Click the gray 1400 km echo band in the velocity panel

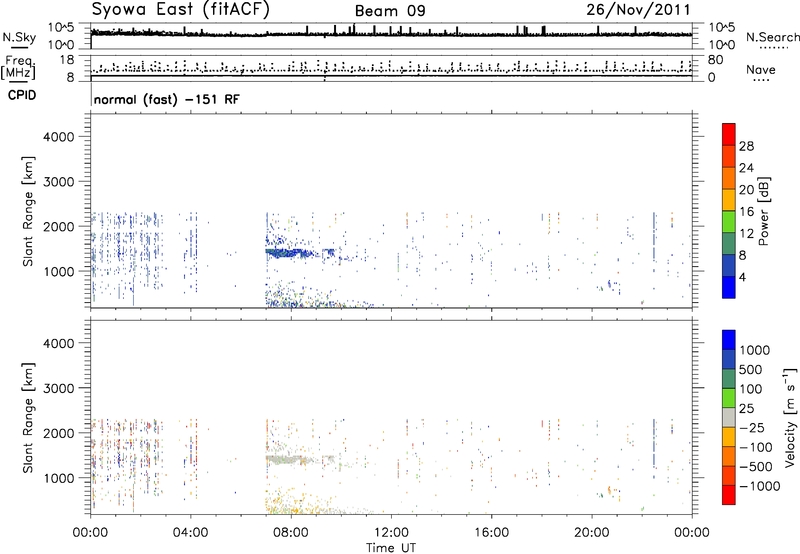click(x=288, y=459)
